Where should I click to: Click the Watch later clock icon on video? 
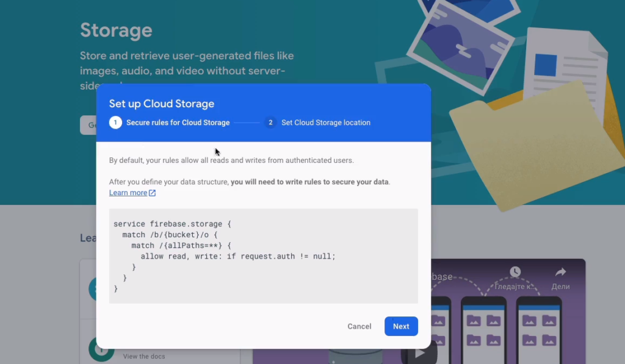pyautogui.click(x=516, y=272)
